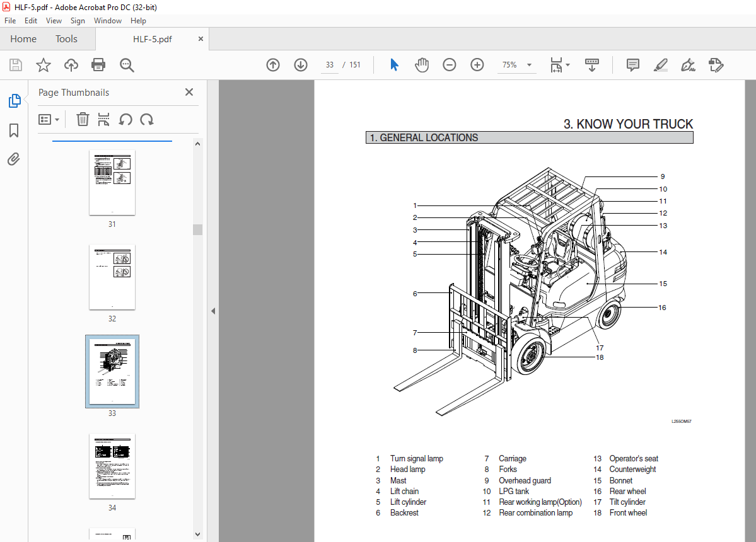Viewport: 756px width, 542px height.
Task: Click the 'Lift cylinder' legend entry
Action: [408, 502]
